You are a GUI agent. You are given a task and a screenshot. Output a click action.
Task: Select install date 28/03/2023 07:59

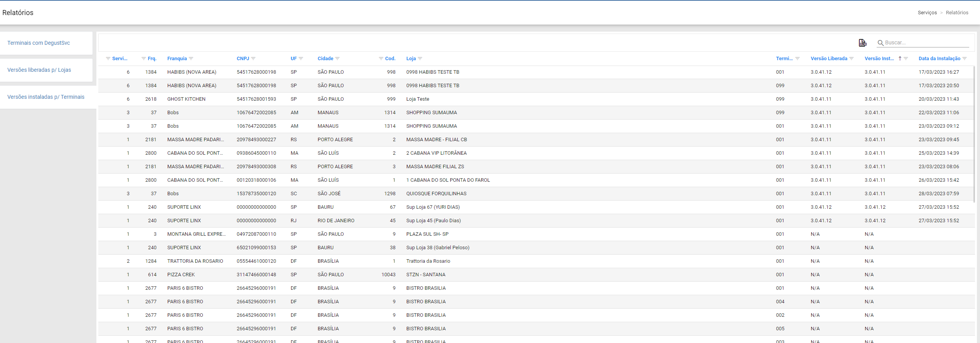tap(939, 194)
